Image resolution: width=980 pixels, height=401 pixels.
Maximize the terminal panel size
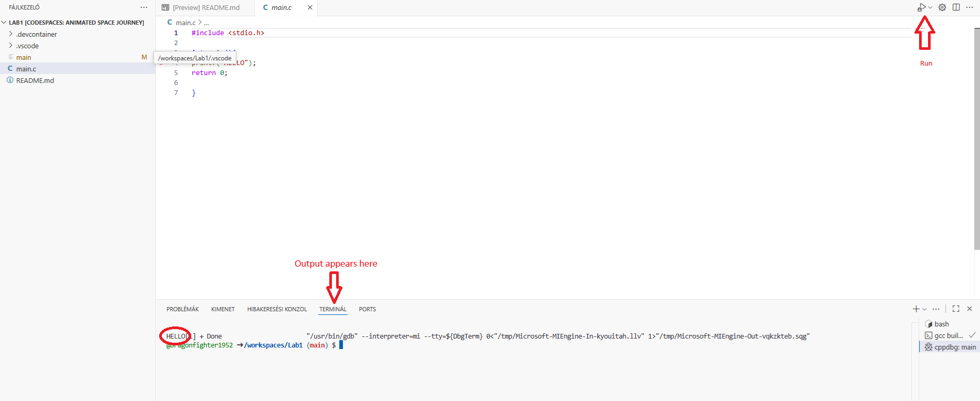(956, 309)
